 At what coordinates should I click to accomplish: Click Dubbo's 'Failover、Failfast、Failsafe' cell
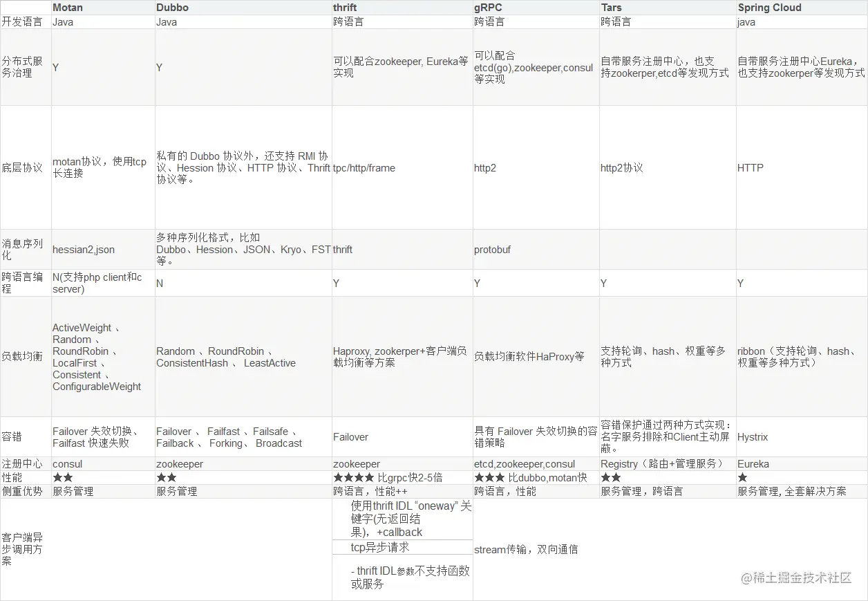tap(229, 437)
